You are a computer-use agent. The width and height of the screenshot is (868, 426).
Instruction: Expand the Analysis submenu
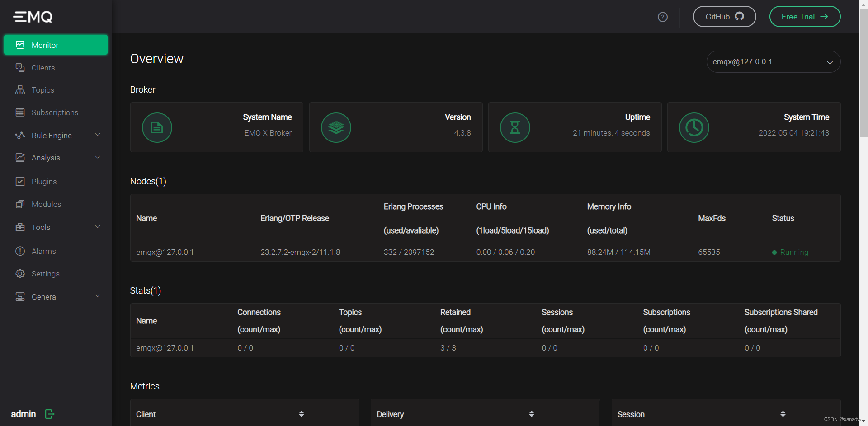97,157
